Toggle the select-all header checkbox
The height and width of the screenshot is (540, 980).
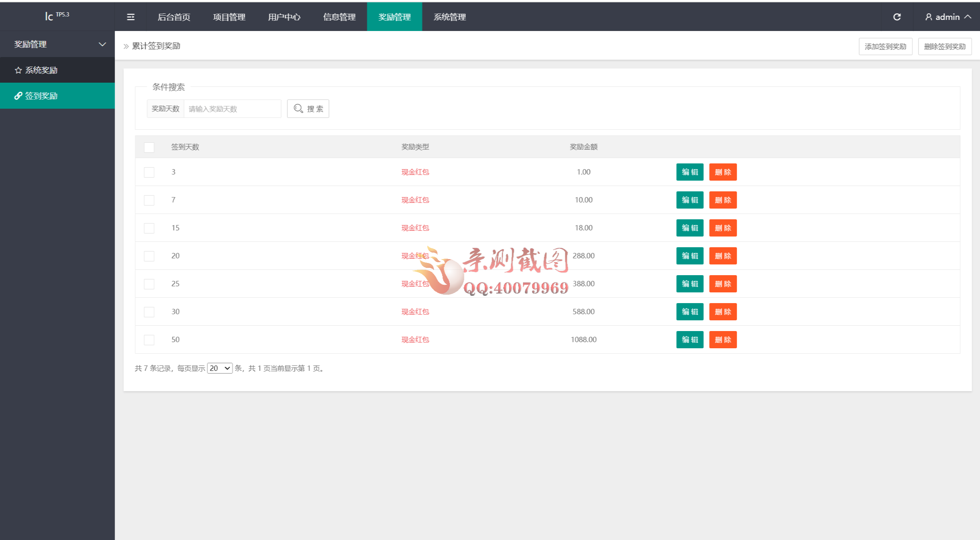(149, 147)
